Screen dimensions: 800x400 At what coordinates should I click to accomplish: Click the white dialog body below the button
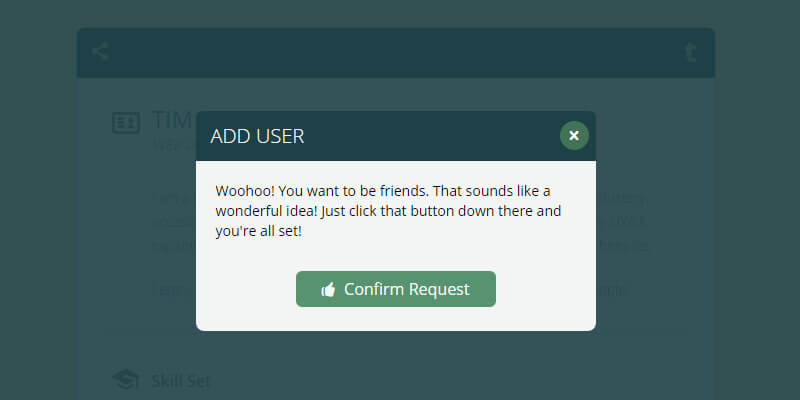click(396, 319)
